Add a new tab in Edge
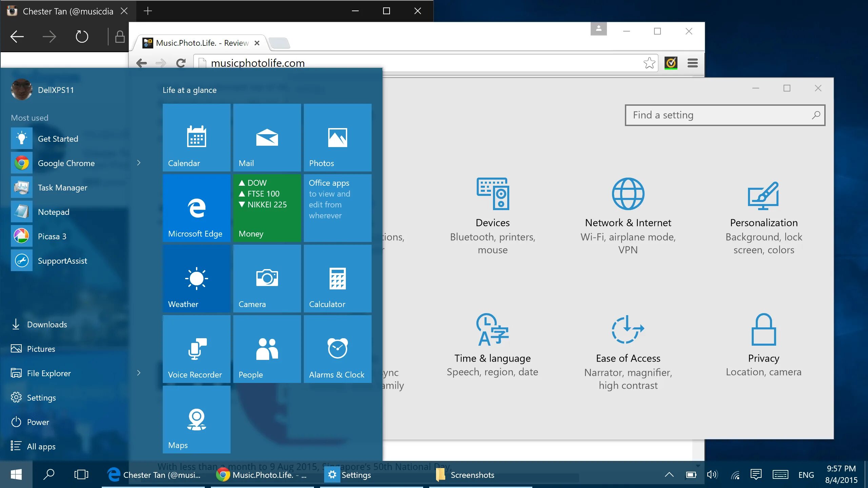868x488 pixels. pos(147,11)
